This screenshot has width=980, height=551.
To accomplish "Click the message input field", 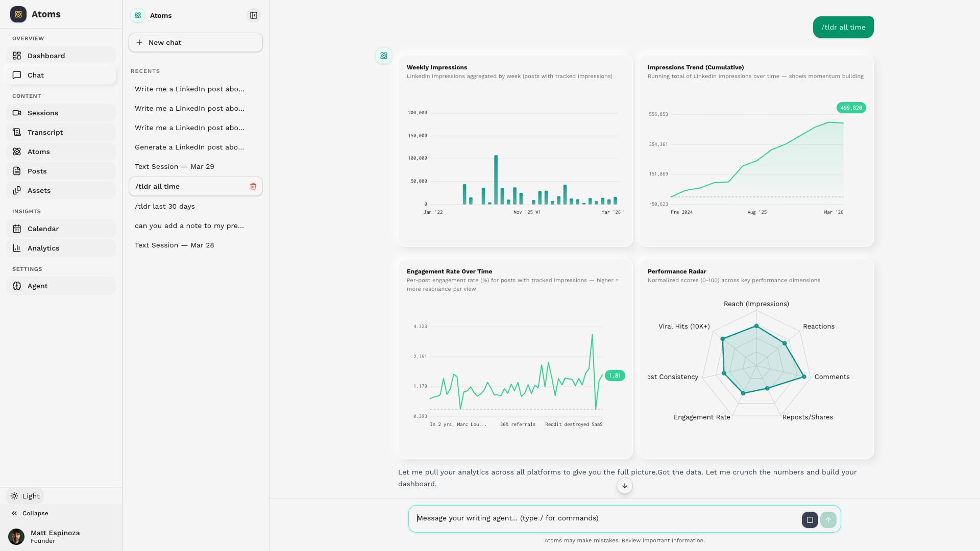I will pos(587,518).
